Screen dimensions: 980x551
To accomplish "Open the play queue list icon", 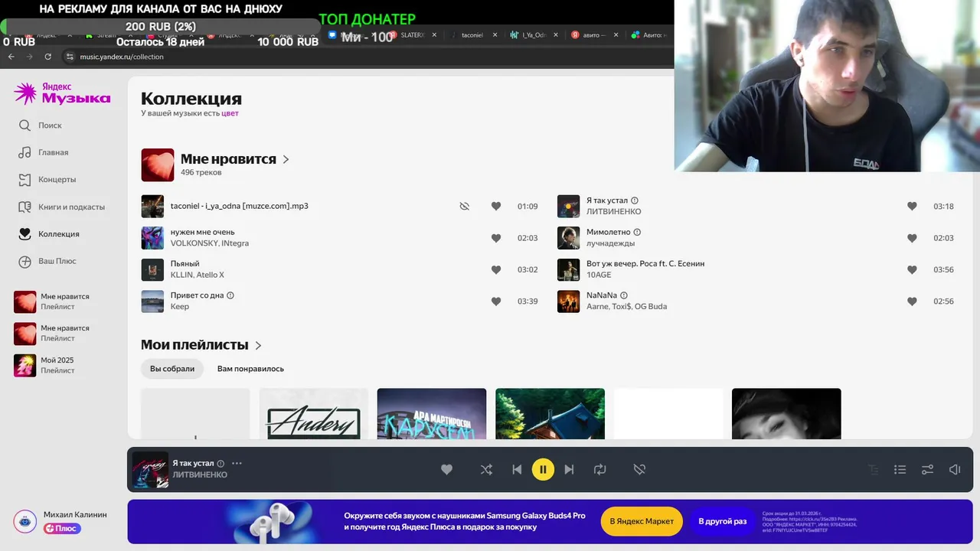I will pyautogui.click(x=900, y=469).
